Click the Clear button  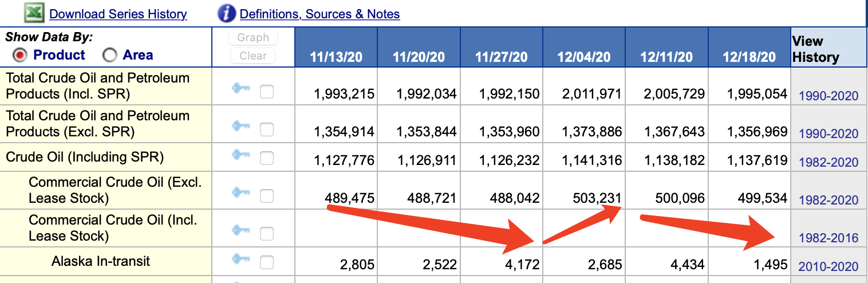coord(253,56)
